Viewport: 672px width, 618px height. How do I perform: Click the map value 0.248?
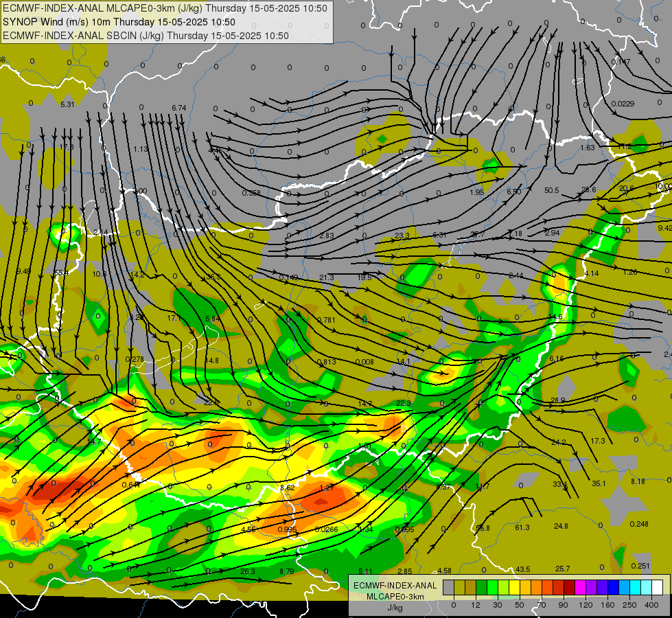pyautogui.click(x=639, y=524)
